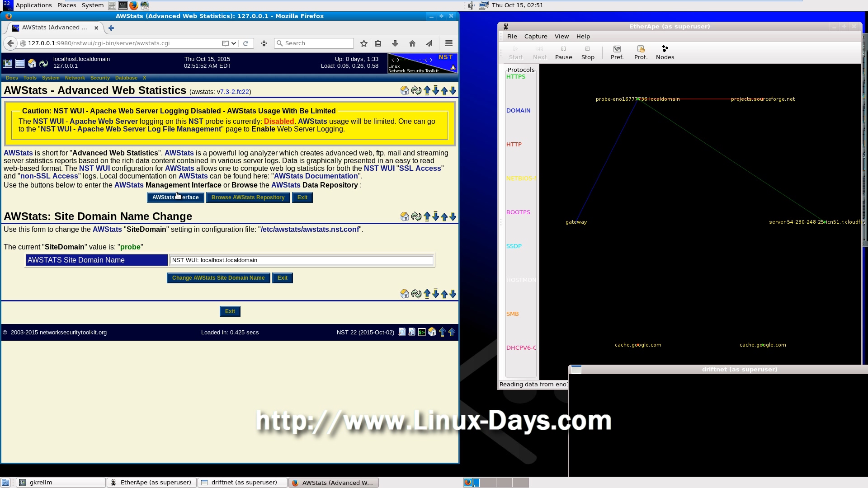This screenshot has width=868, height=488.
Task: Open the System NST menu
Action: coord(51,78)
